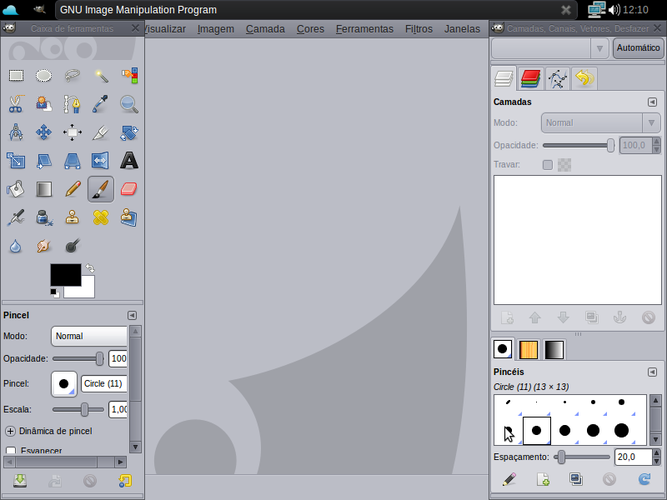Expand Dinâmica de pincel options
This screenshot has width=667, height=500.
[10, 431]
